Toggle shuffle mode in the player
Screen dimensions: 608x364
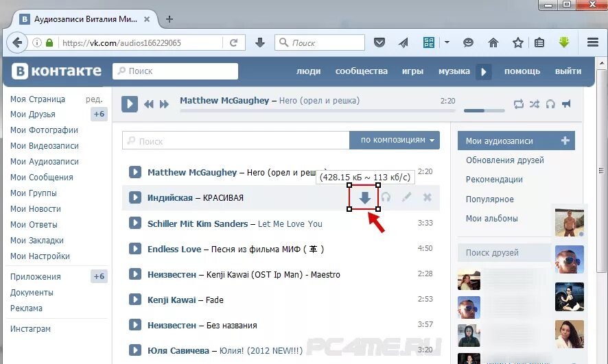[535, 104]
